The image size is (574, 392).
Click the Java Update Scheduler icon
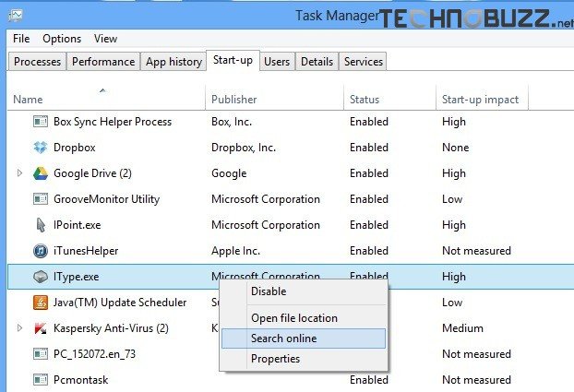pyautogui.click(x=41, y=303)
